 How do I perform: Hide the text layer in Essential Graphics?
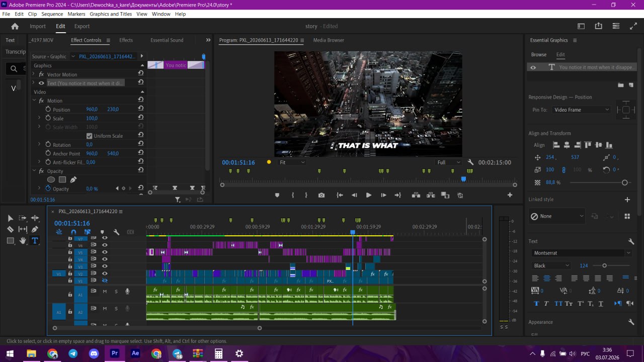click(533, 67)
